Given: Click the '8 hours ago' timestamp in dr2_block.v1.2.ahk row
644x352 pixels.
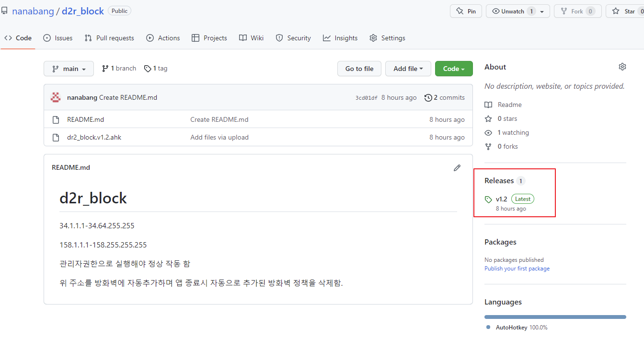Looking at the screenshot, I should pos(447,137).
